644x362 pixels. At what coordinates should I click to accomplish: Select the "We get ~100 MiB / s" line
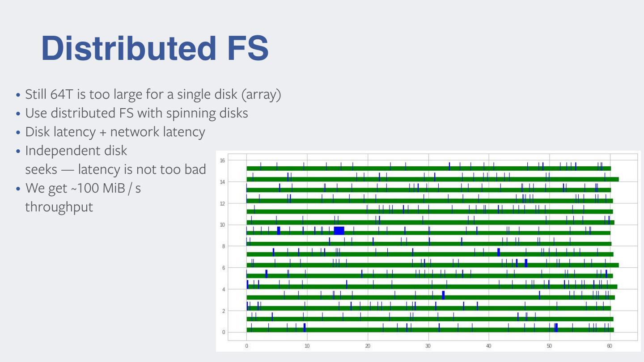pyautogui.click(x=83, y=189)
